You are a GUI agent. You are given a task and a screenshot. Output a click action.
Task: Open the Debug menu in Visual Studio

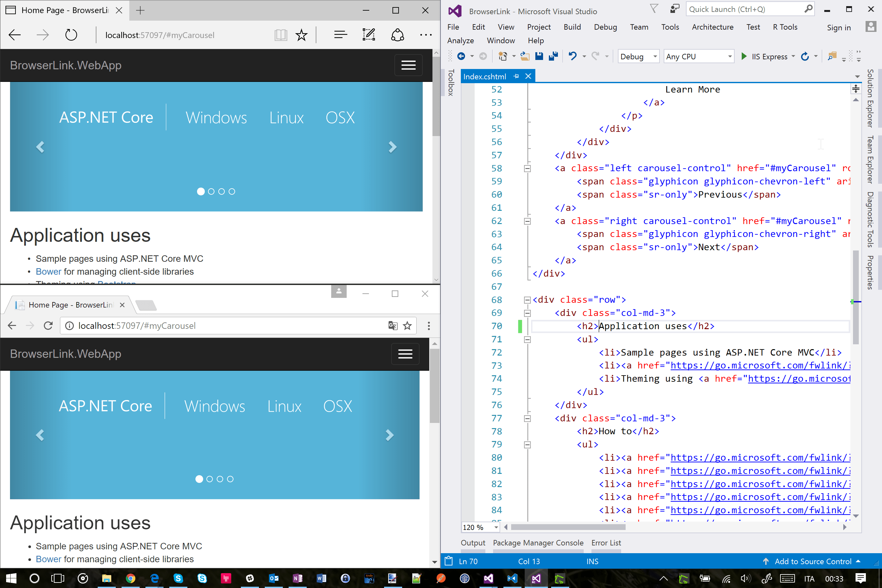(604, 27)
